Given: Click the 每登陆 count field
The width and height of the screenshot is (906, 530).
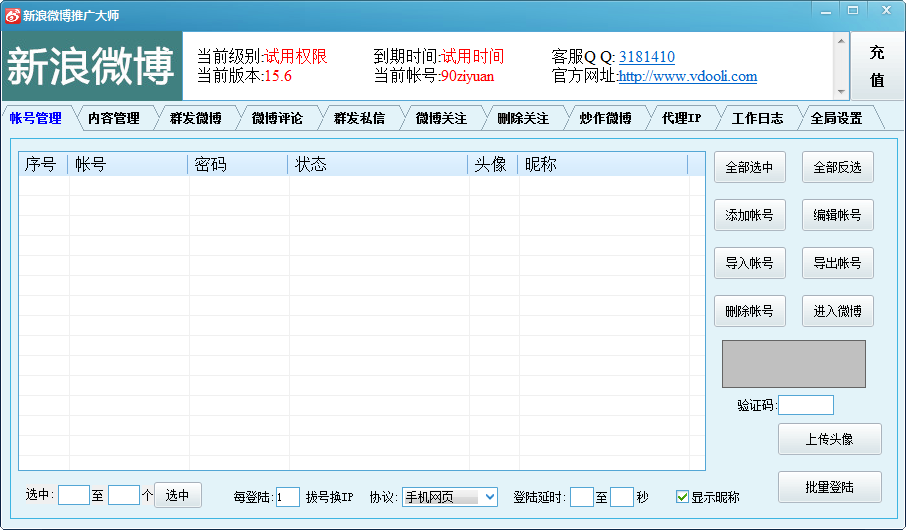Looking at the screenshot, I should tap(288, 497).
